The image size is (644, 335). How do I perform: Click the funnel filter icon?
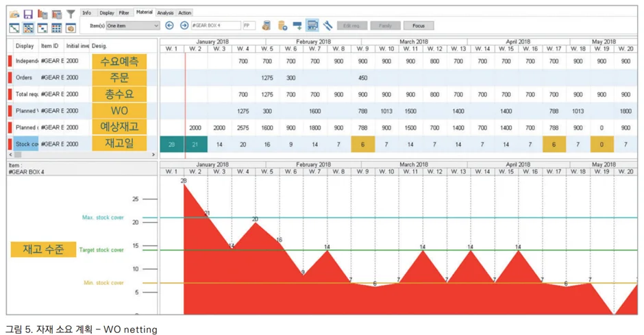71,14
